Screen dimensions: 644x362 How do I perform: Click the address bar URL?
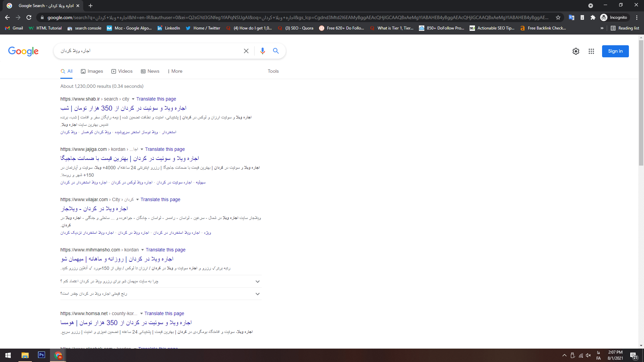coord(298,17)
